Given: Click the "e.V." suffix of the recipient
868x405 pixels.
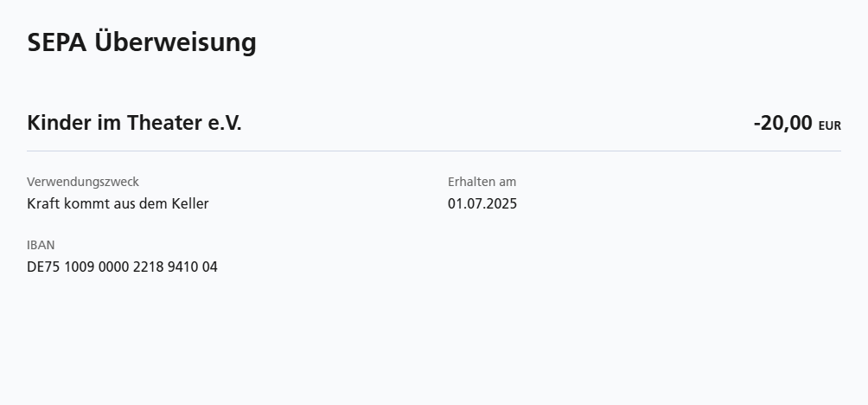Looking at the screenshot, I should point(225,123).
